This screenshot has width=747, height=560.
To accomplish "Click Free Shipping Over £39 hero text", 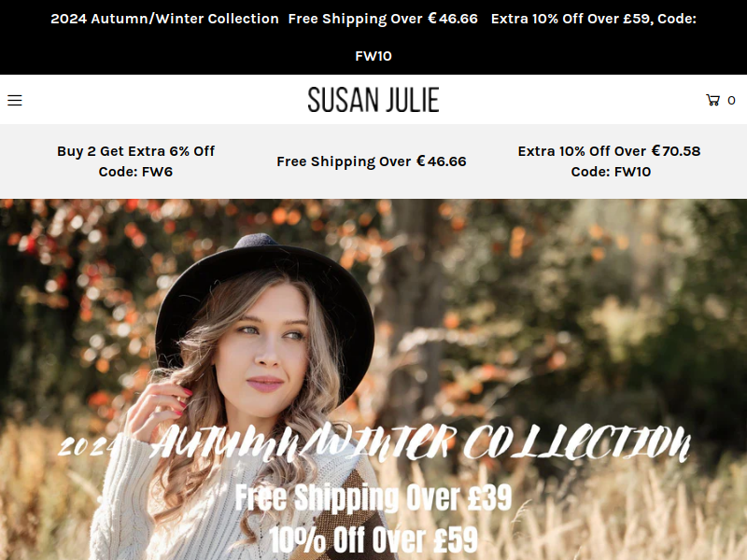I will 373,497.
